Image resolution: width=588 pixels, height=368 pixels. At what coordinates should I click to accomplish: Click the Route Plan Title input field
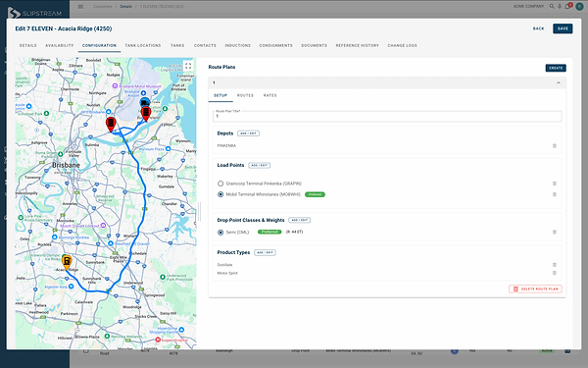coord(387,116)
